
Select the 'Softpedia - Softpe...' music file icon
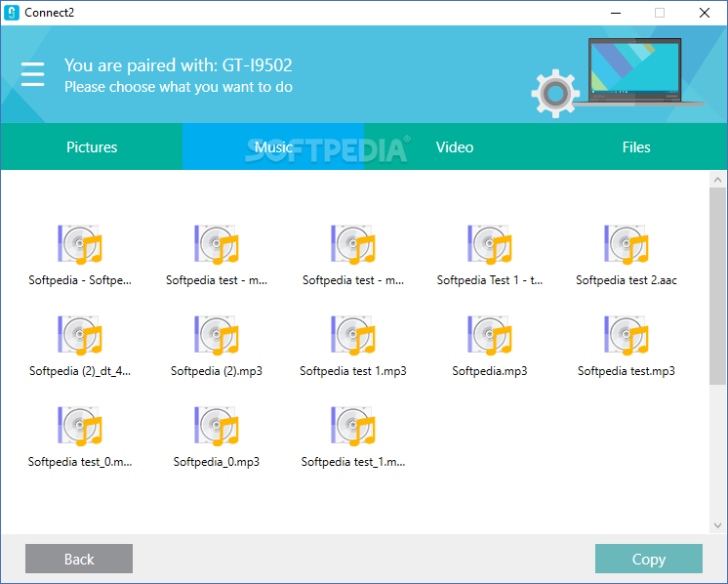click(80, 245)
